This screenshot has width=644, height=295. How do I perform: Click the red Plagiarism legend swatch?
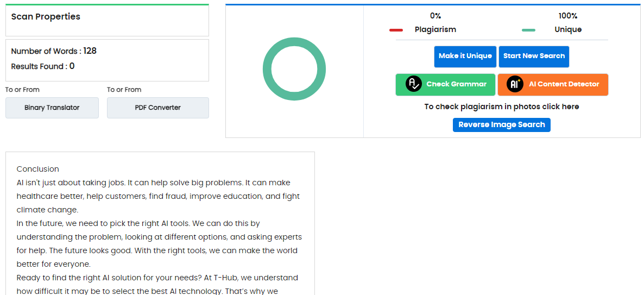click(396, 30)
